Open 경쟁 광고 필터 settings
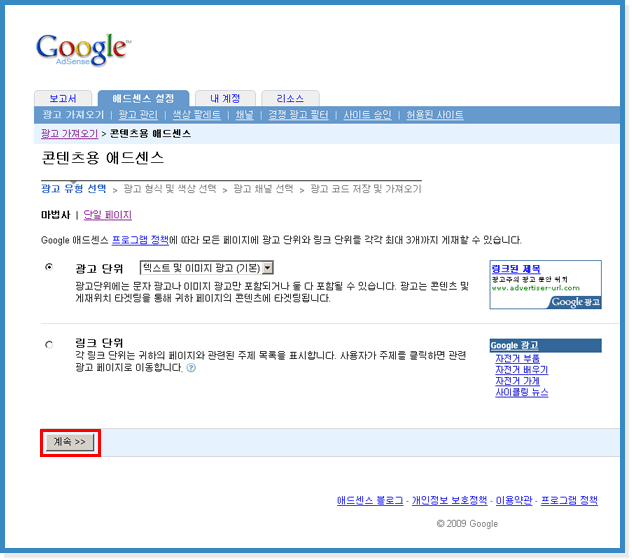This screenshot has width=632, height=560. tap(297, 115)
